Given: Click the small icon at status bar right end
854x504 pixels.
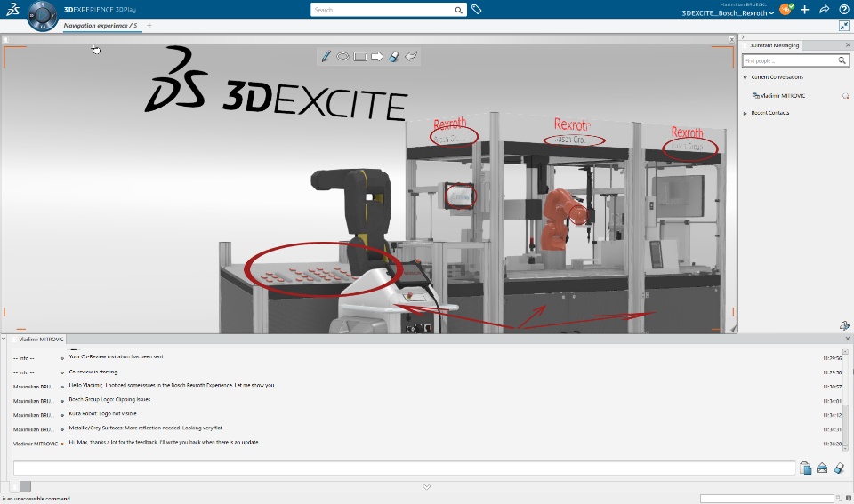Looking at the screenshot, I should 848,498.
